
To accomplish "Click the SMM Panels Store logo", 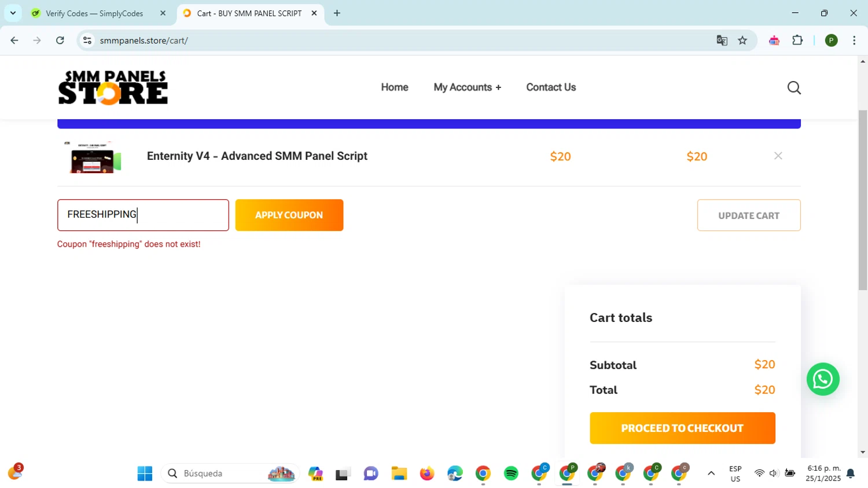I will click(113, 87).
